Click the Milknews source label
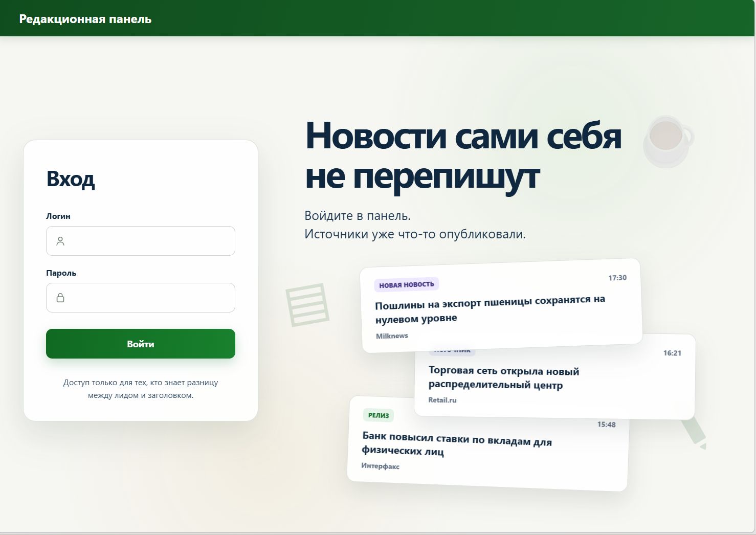The image size is (756, 535). tap(392, 336)
